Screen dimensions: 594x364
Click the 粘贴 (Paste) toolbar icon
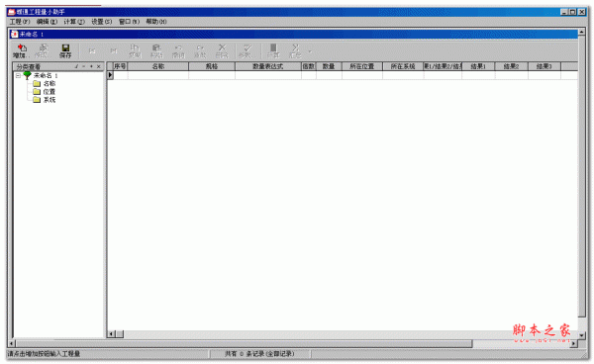click(156, 51)
